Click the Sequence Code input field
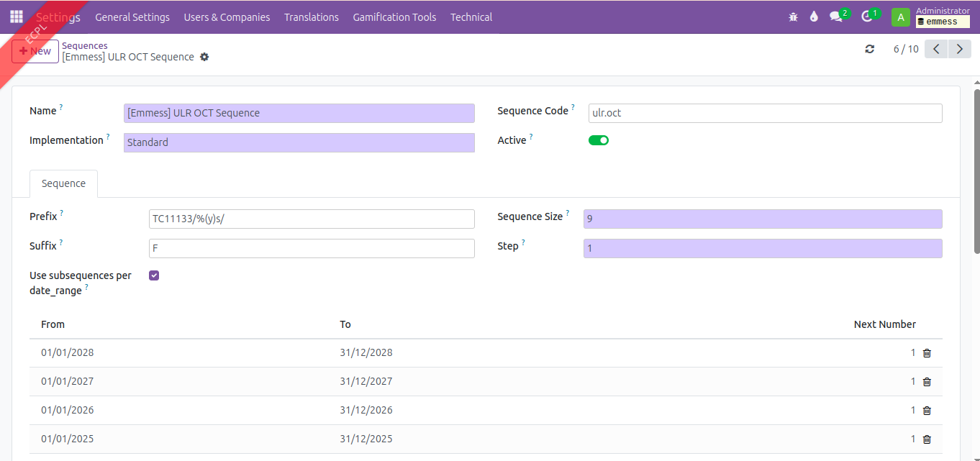Viewport: 980px width, 461px height. (764, 113)
